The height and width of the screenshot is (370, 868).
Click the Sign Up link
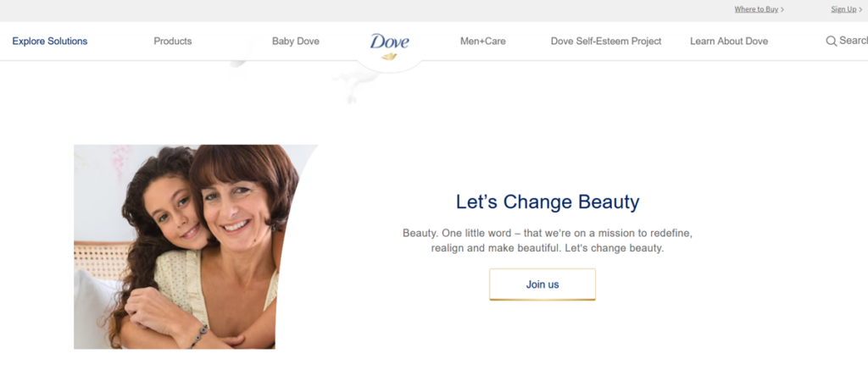(843, 9)
